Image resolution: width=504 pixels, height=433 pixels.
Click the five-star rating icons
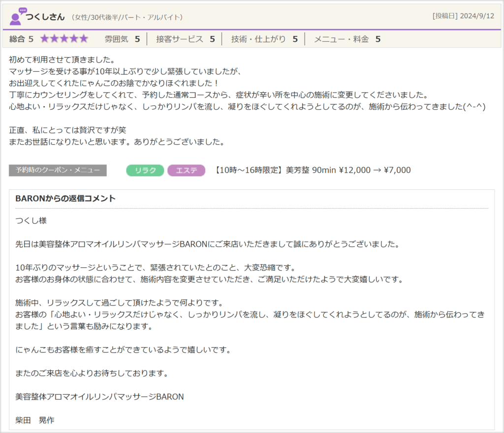tap(64, 39)
